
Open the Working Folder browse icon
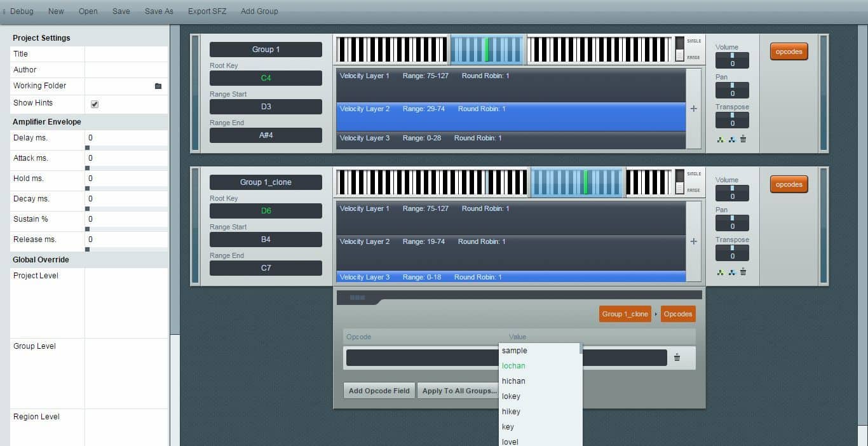tap(158, 86)
